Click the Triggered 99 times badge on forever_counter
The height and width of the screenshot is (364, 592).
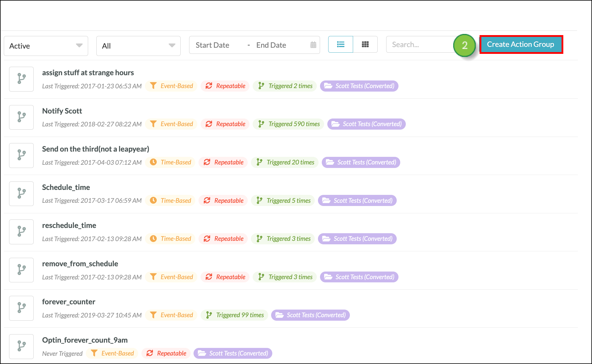[234, 315]
